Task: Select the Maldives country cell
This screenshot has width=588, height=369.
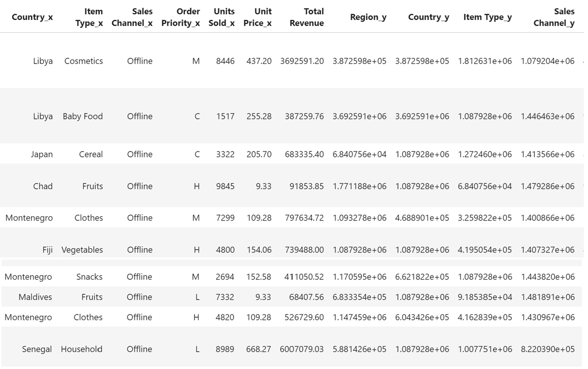Action: [35, 297]
